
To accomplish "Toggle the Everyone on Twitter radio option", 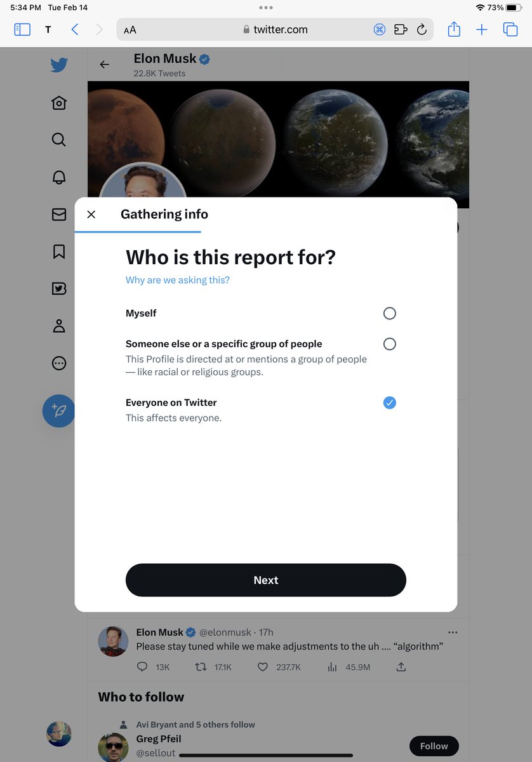I will pos(389,403).
